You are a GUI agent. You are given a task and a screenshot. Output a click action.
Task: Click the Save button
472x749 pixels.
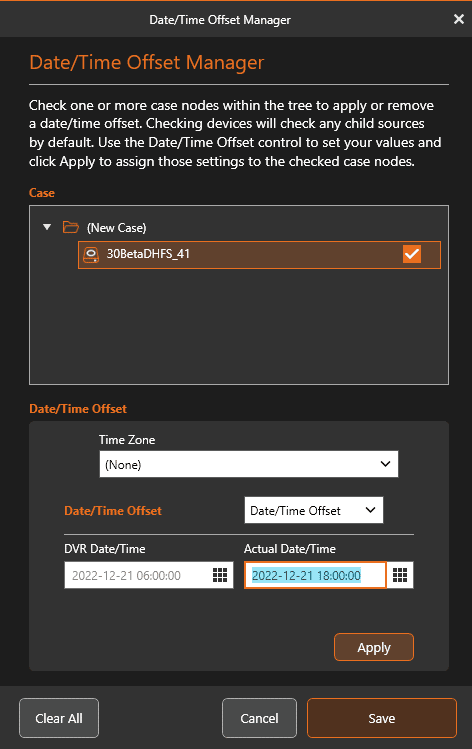382,718
